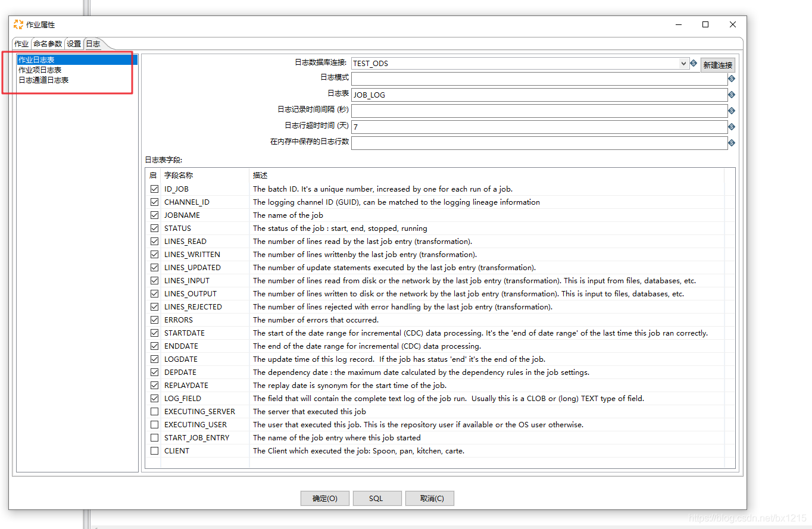Select 作业日志表 in the list
Viewport: 812px width, 529px height.
point(77,60)
